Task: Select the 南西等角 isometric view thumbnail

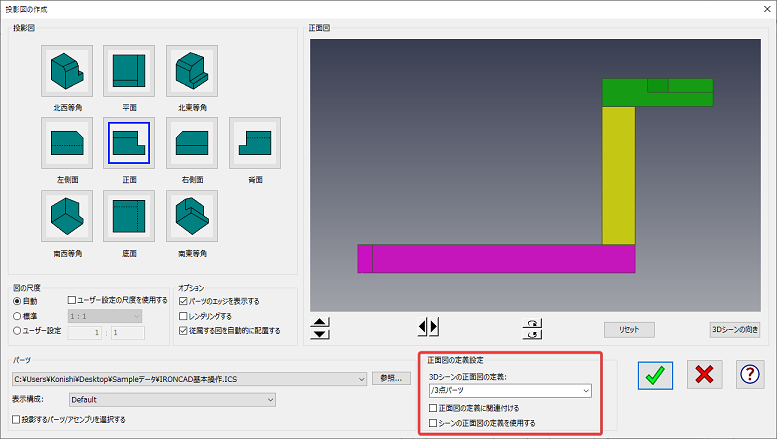Action: point(67,216)
